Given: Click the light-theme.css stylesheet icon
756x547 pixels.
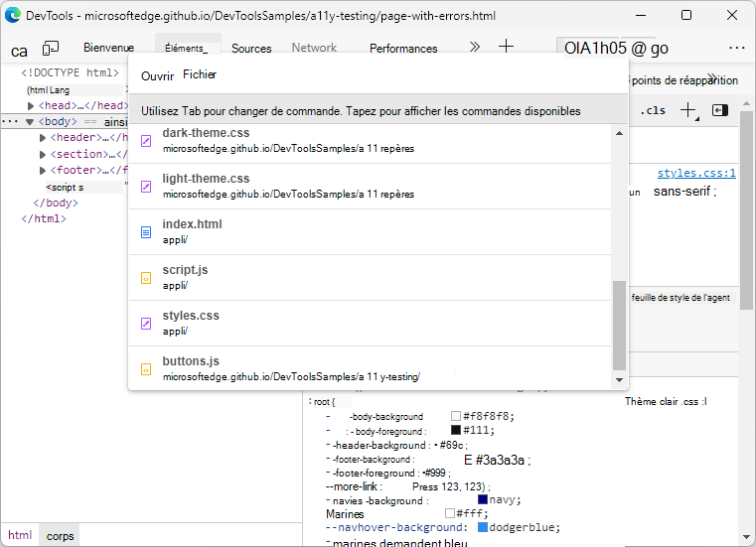Looking at the screenshot, I should 146,187.
